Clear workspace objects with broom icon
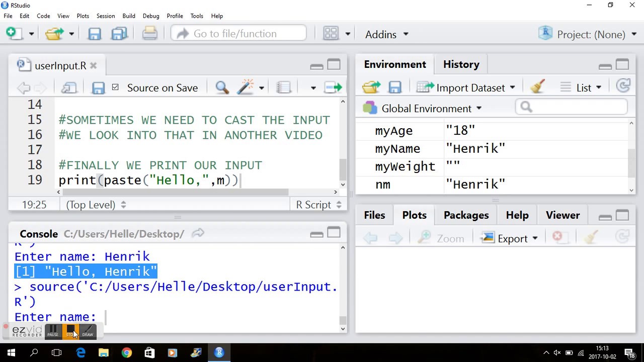 click(x=538, y=87)
